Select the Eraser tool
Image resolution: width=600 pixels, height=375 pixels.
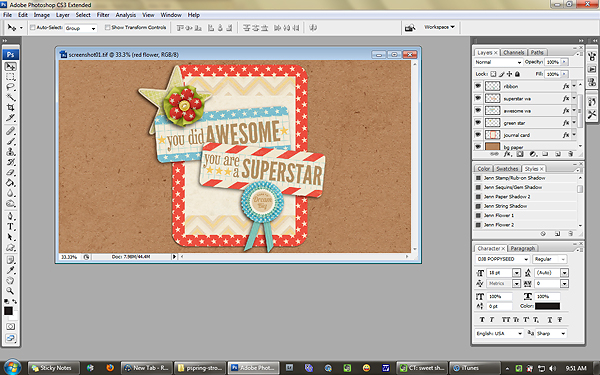pos(10,173)
